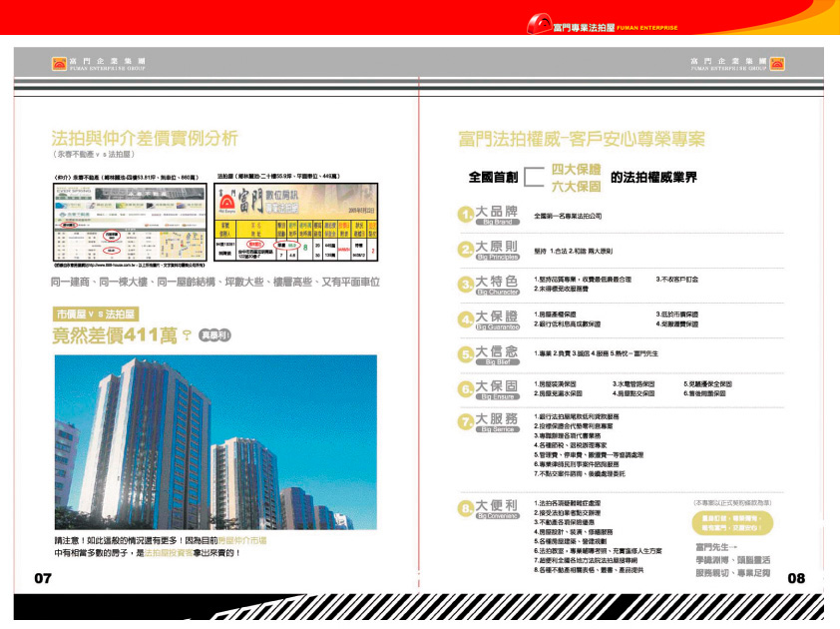Click the note starting 請注意 below the photo

(x=161, y=546)
